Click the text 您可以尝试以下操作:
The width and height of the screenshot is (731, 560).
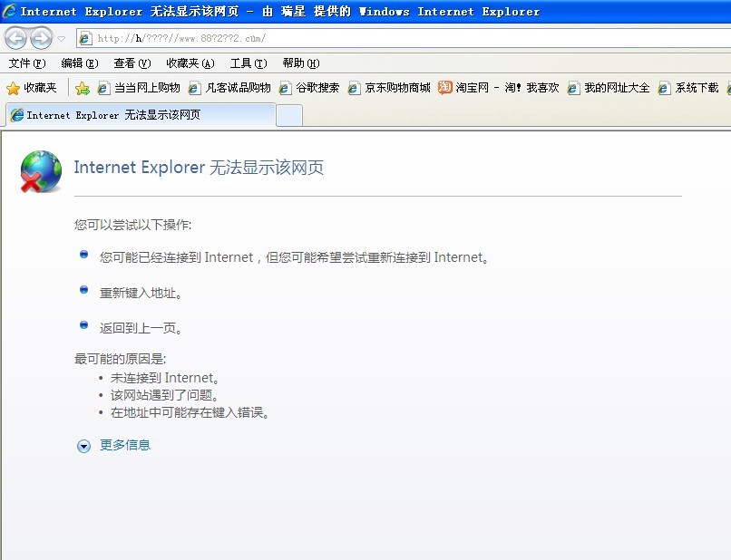(132, 225)
